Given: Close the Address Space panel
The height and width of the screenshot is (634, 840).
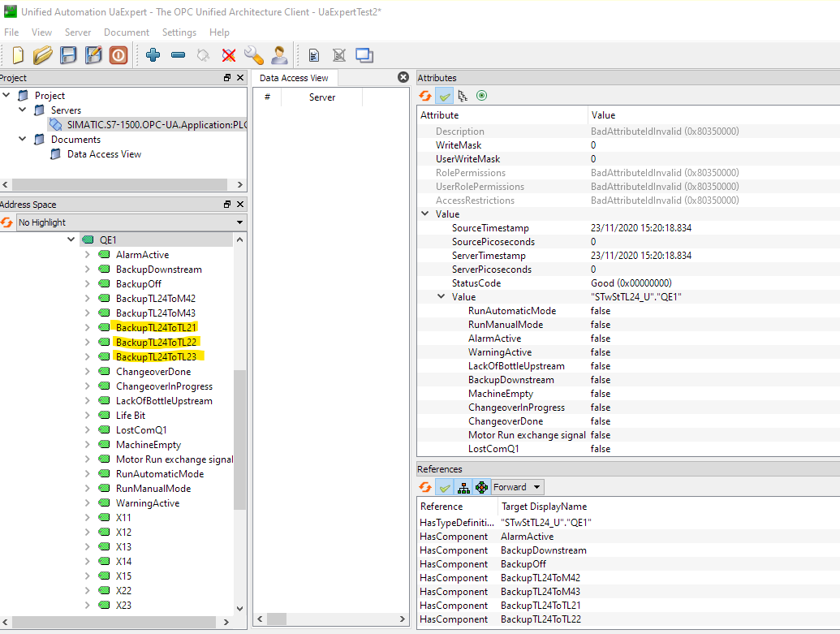Looking at the screenshot, I should pos(240,205).
